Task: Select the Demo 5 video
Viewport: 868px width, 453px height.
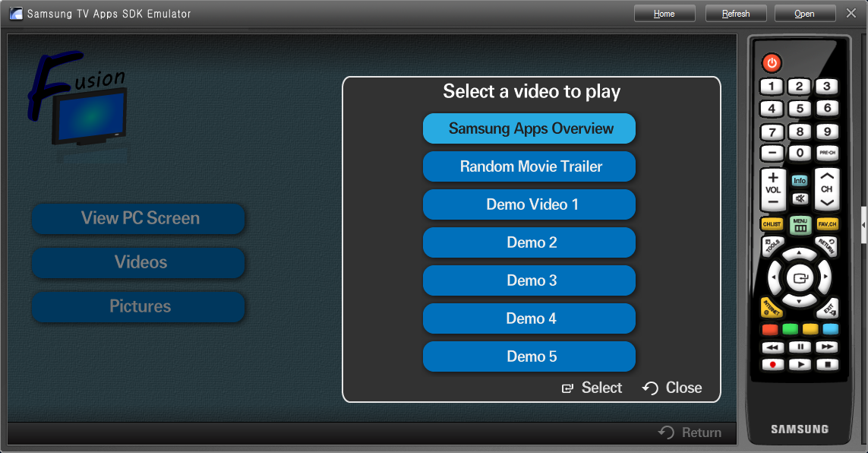Action: 529,356
